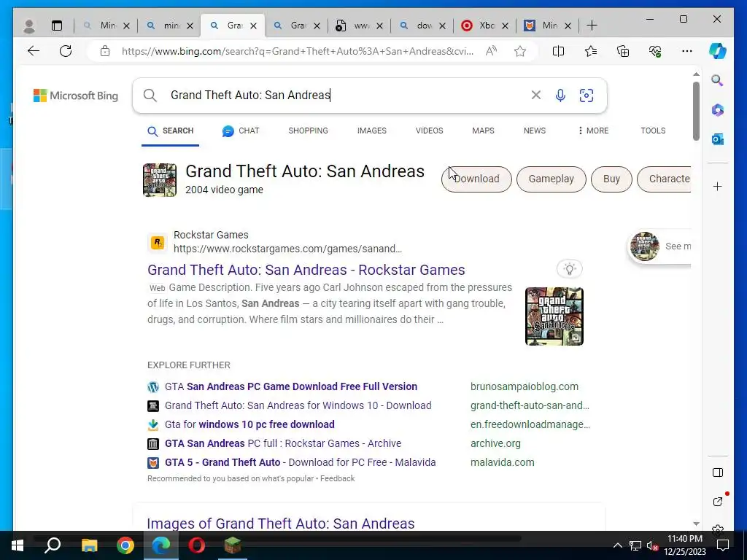
Task: Open search TOOLS options
Action: (653, 131)
